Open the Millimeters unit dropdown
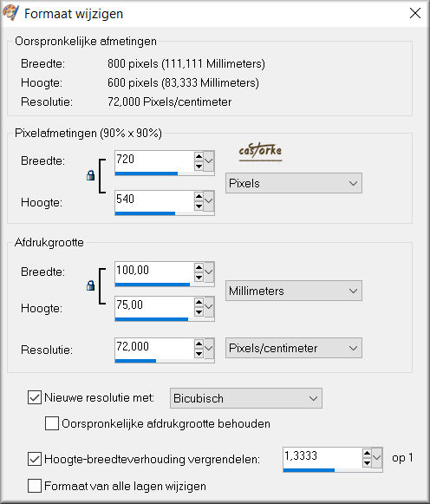The height and width of the screenshot is (504, 430). [294, 291]
